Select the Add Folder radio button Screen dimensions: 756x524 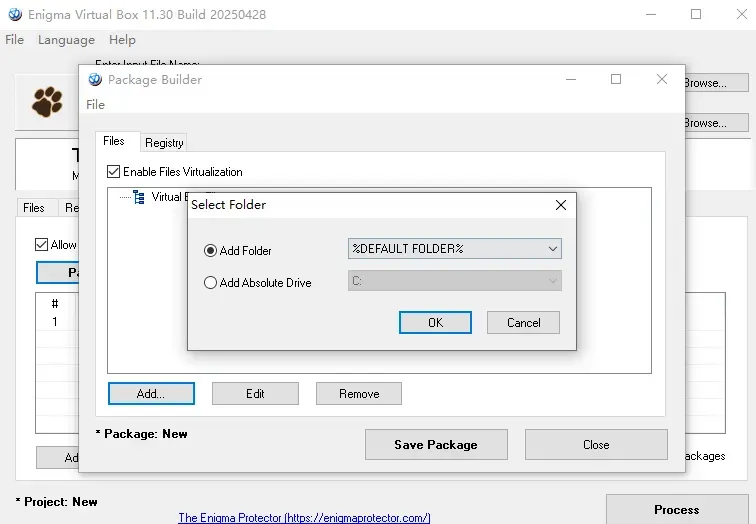click(210, 251)
